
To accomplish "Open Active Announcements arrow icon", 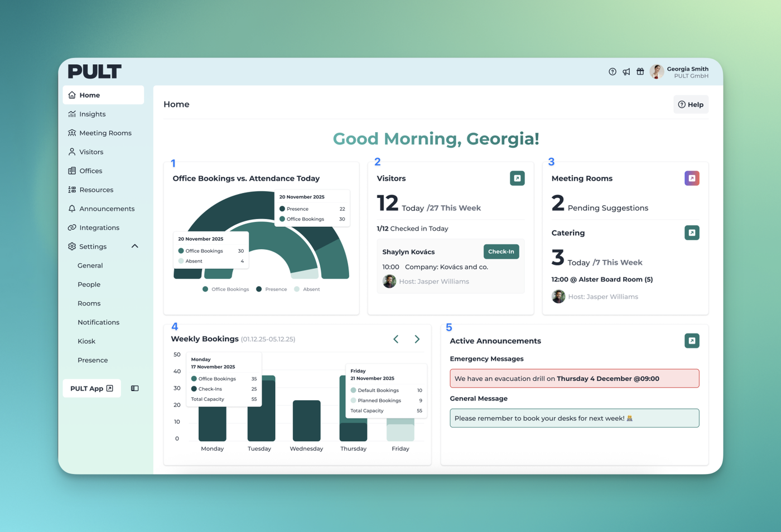I will (692, 341).
